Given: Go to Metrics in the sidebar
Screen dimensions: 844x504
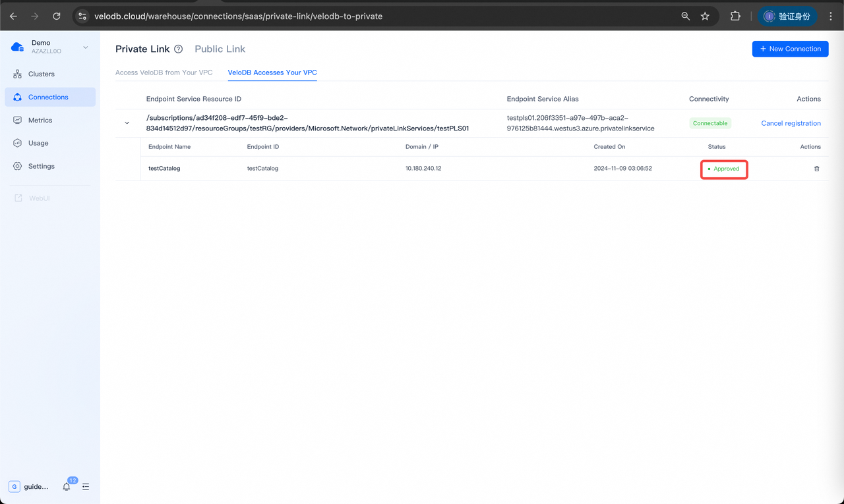Looking at the screenshot, I should click(40, 120).
